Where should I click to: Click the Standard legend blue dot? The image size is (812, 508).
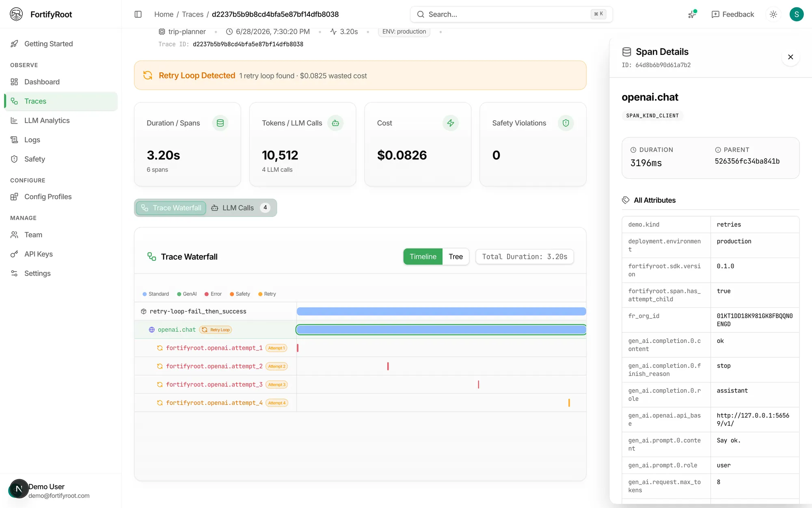pyautogui.click(x=145, y=294)
